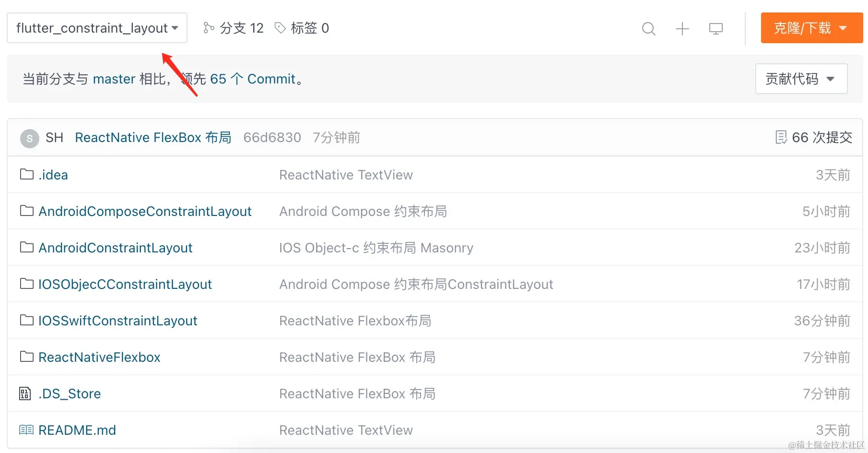868x453 pixels.
Task: Click the master branch link
Action: 114,79
